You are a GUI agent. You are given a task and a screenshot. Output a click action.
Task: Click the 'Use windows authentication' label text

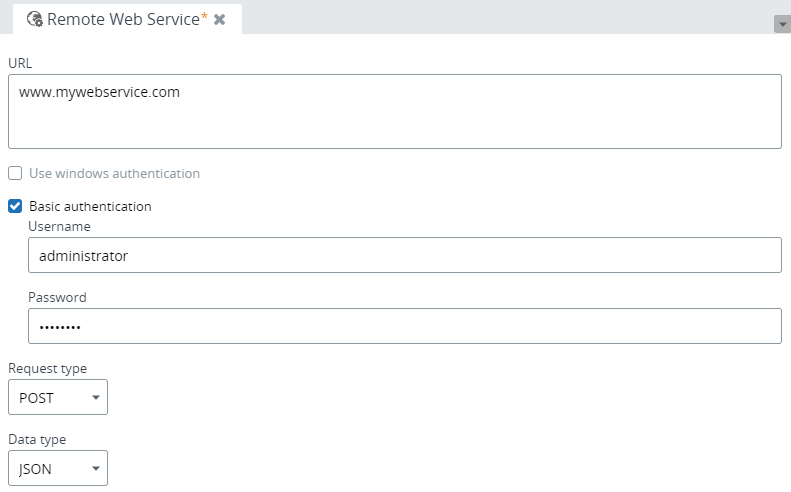point(114,173)
